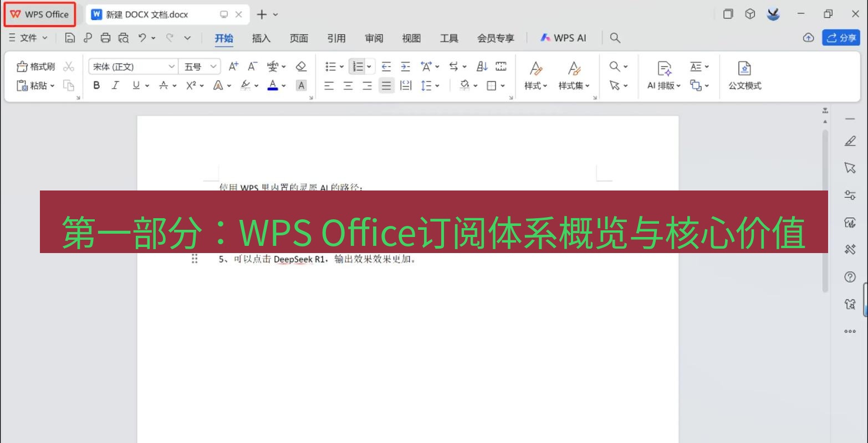Switch to the 视图 tab
Viewport: 868px width, 443px height.
coord(411,38)
